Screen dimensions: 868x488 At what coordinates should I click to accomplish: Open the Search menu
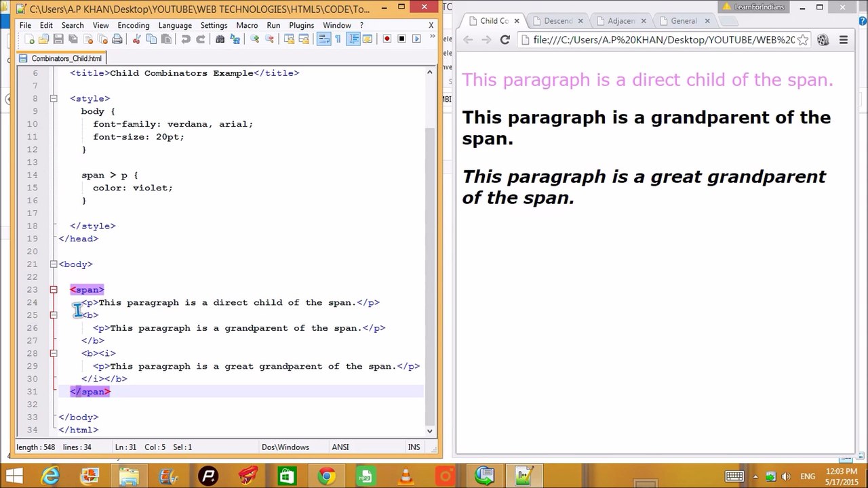73,25
